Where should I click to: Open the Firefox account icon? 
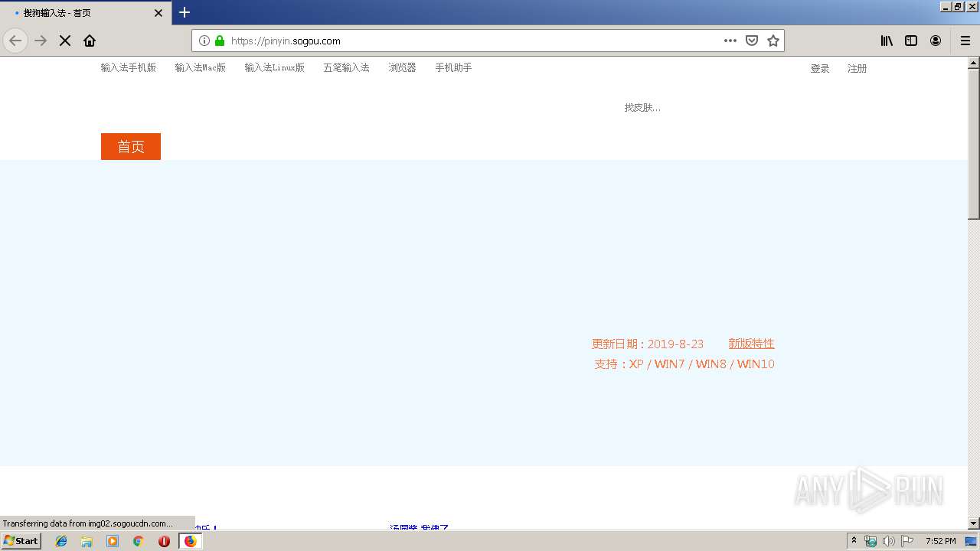[x=936, y=41]
